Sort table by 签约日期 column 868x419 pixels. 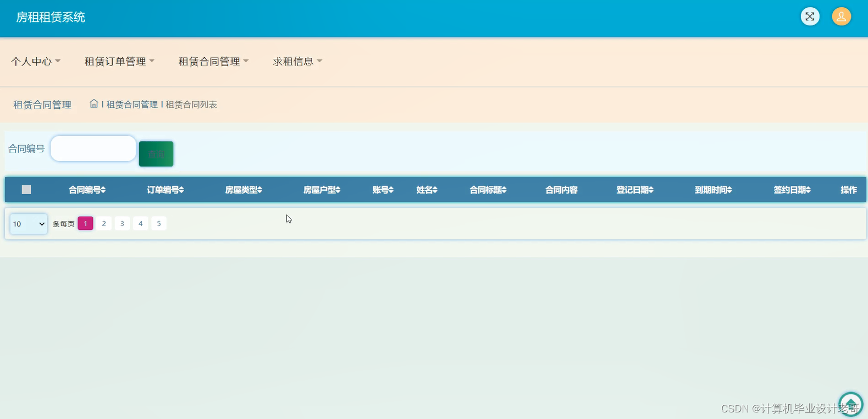[792, 190]
